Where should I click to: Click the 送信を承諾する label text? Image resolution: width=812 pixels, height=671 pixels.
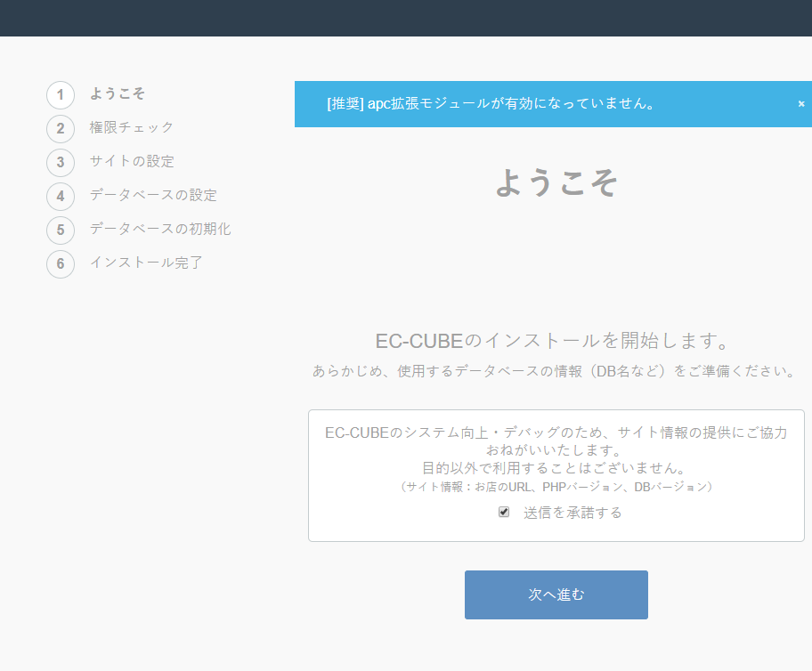pyautogui.click(x=572, y=513)
